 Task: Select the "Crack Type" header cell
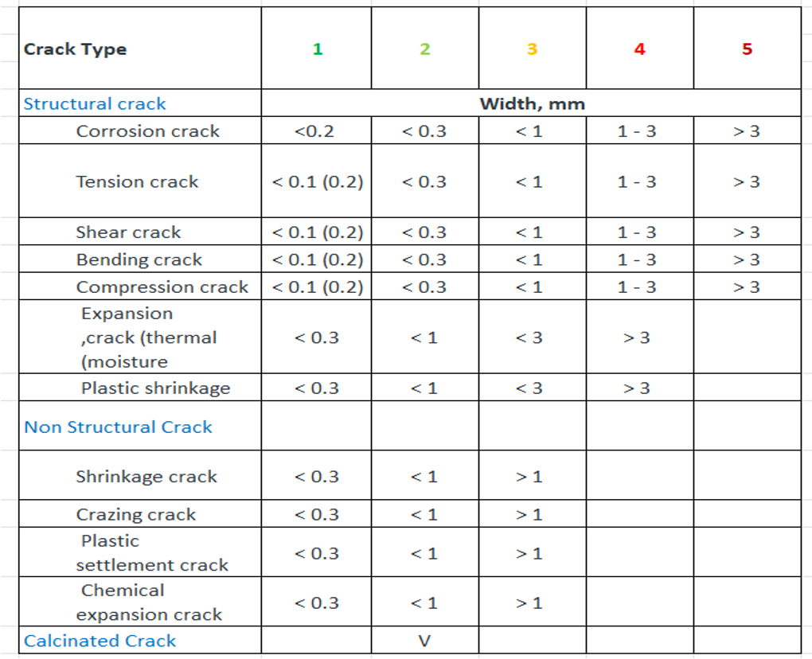76,49
